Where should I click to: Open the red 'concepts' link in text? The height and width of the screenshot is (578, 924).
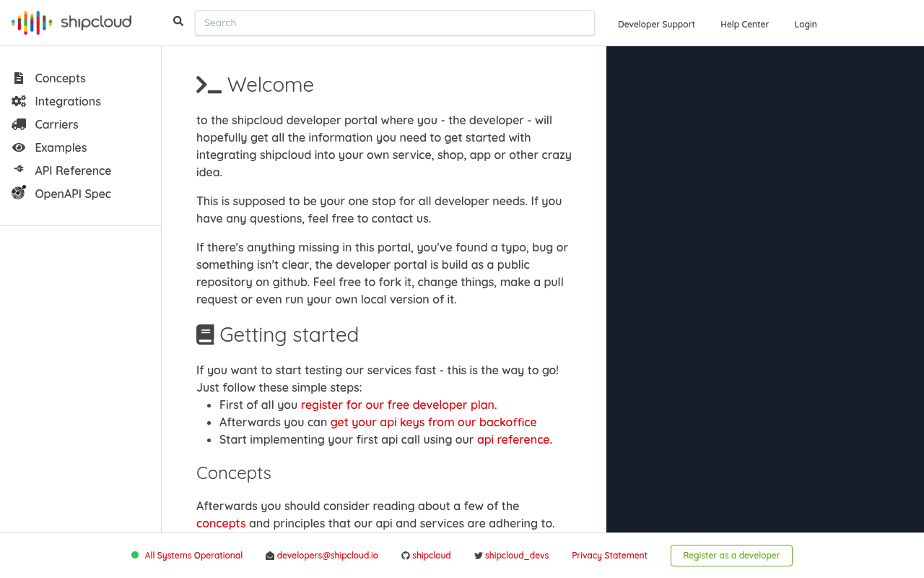(x=221, y=523)
